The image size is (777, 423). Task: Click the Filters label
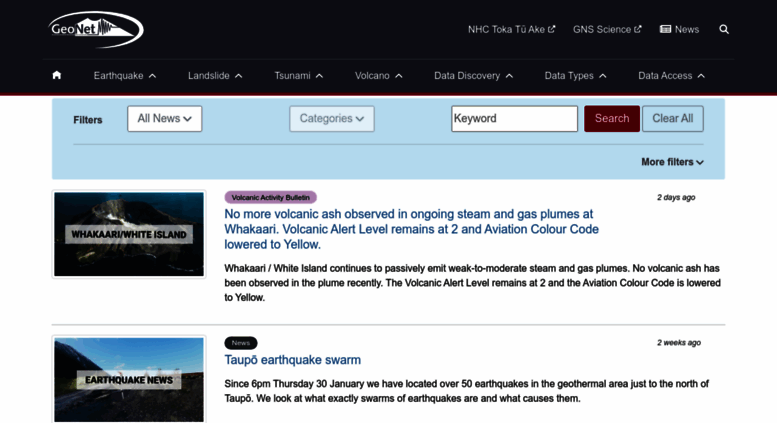click(x=88, y=120)
